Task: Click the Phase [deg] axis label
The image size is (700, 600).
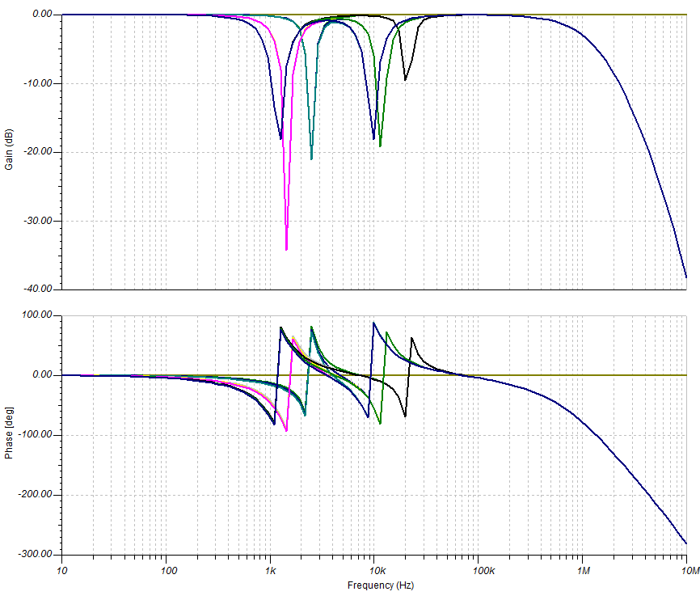Action: pyautogui.click(x=8, y=433)
